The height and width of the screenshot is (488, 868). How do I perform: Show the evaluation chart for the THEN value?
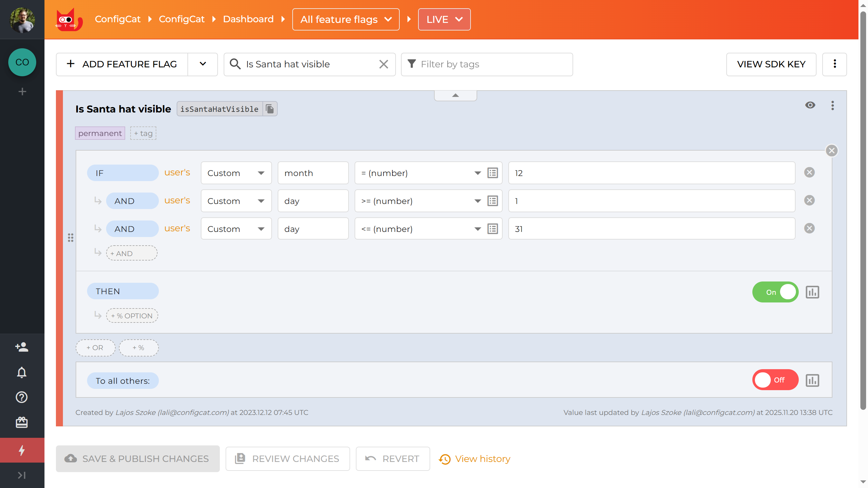812,292
